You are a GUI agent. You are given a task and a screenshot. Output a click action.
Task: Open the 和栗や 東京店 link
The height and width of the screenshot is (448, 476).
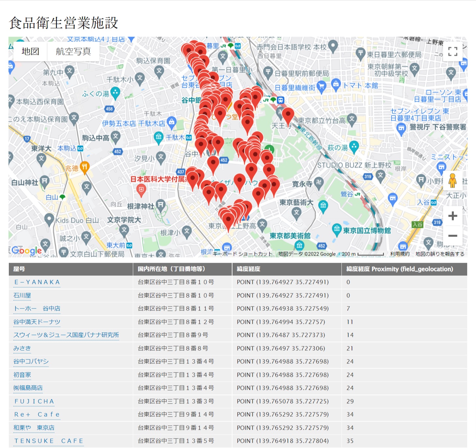(x=34, y=428)
